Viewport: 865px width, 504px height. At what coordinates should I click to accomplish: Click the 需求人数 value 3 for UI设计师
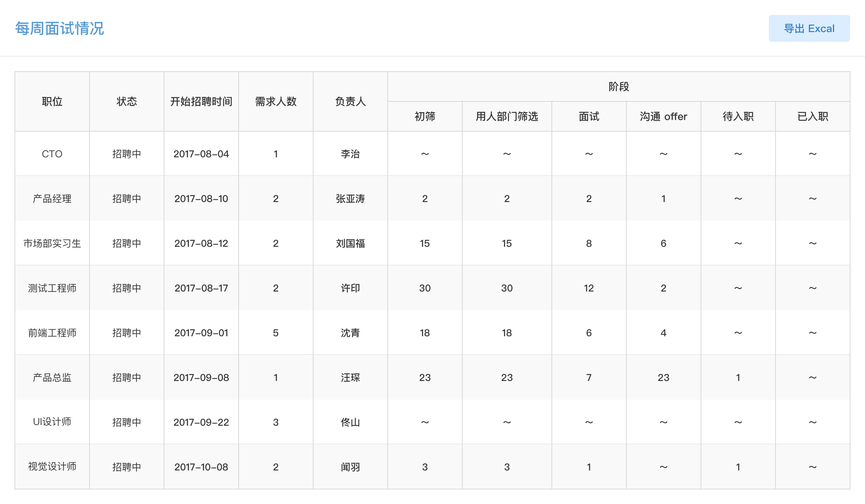276,422
